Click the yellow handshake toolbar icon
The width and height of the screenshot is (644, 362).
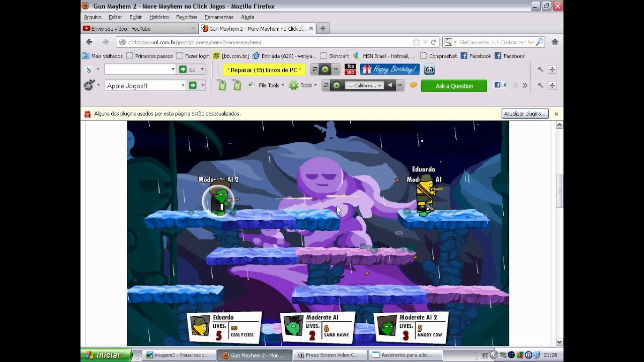[x=413, y=86]
